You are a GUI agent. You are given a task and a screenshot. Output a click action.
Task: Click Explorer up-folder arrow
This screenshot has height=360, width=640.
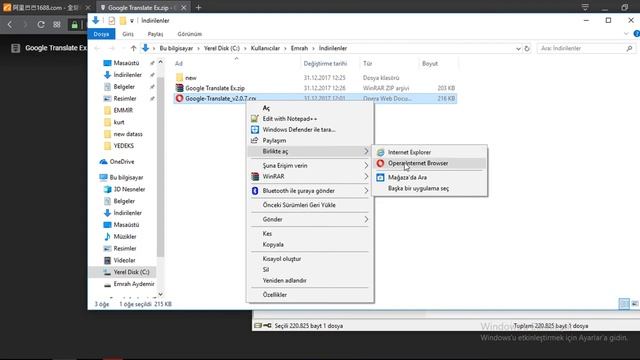(x=133, y=49)
